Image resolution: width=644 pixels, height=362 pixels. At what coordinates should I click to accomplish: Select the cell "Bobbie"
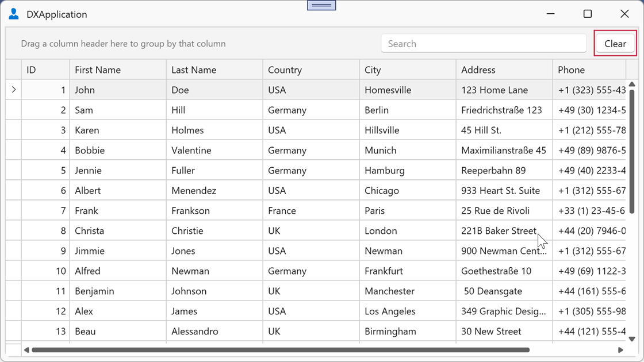pos(118,150)
